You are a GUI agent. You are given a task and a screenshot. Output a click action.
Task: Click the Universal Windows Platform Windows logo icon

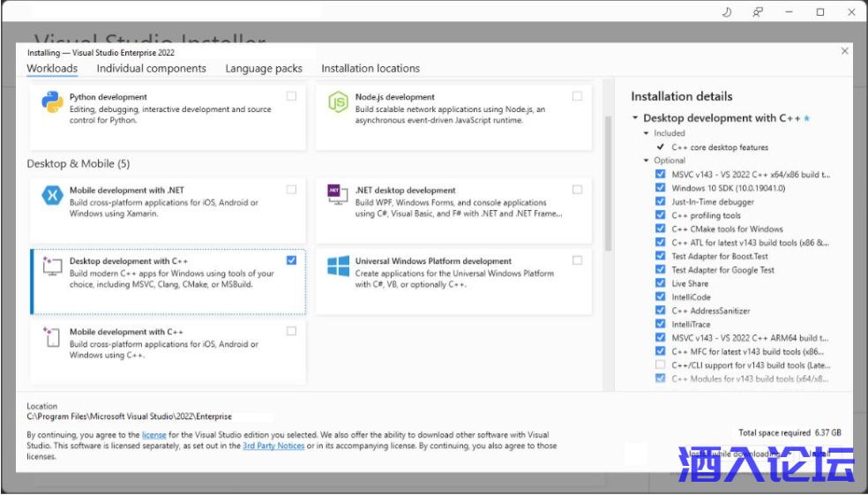click(x=338, y=266)
